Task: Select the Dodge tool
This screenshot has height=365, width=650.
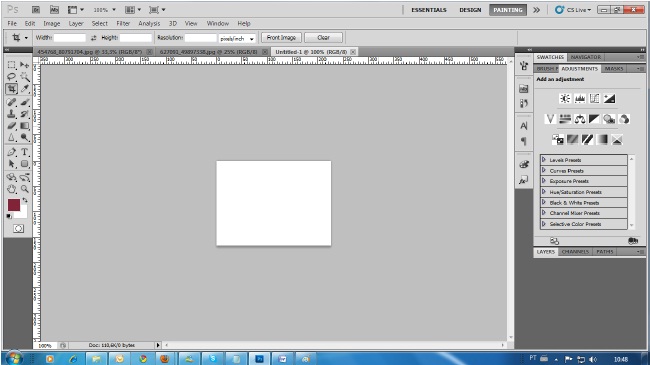Action: [x=24, y=137]
